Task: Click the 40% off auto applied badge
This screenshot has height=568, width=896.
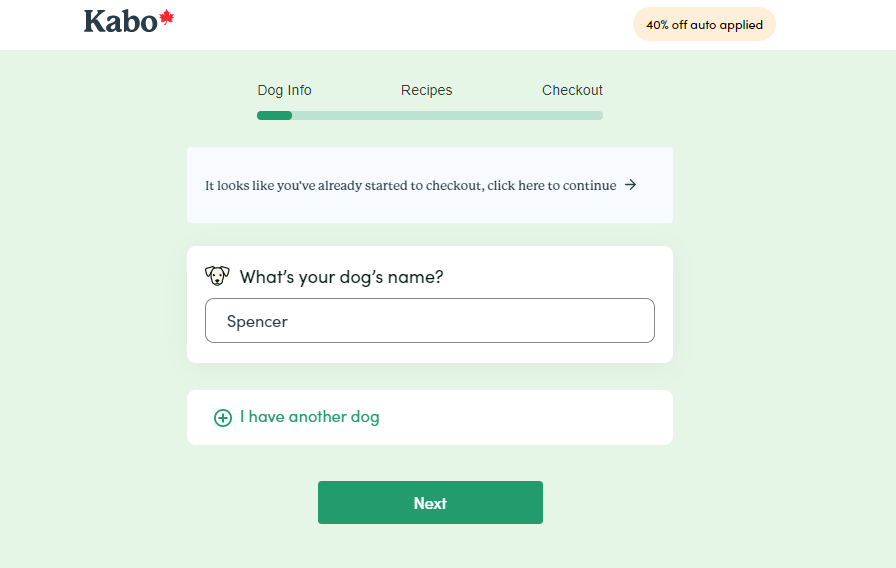Action: (704, 25)
